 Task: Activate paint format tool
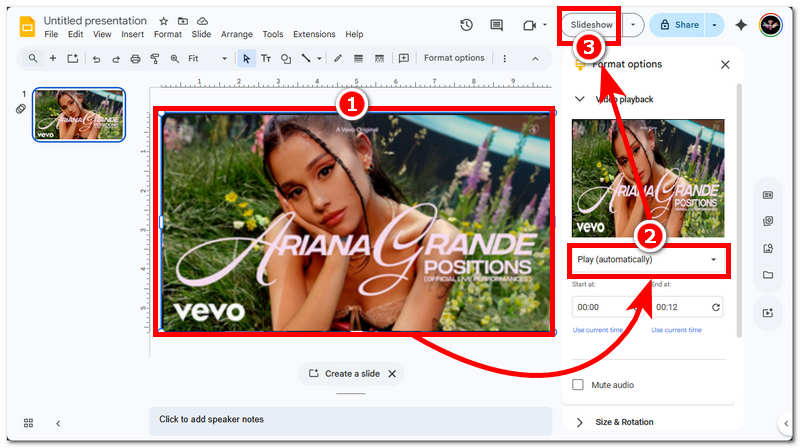tap(155, 59)
